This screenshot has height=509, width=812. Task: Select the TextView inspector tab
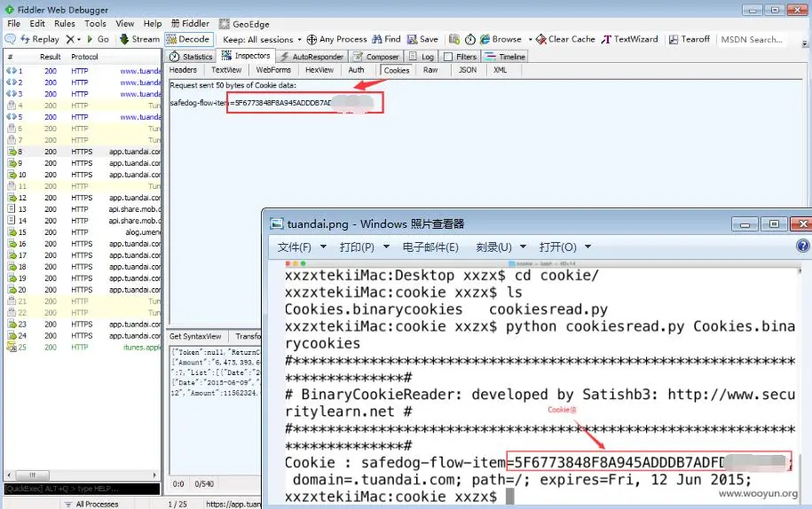tap(226, 70)
